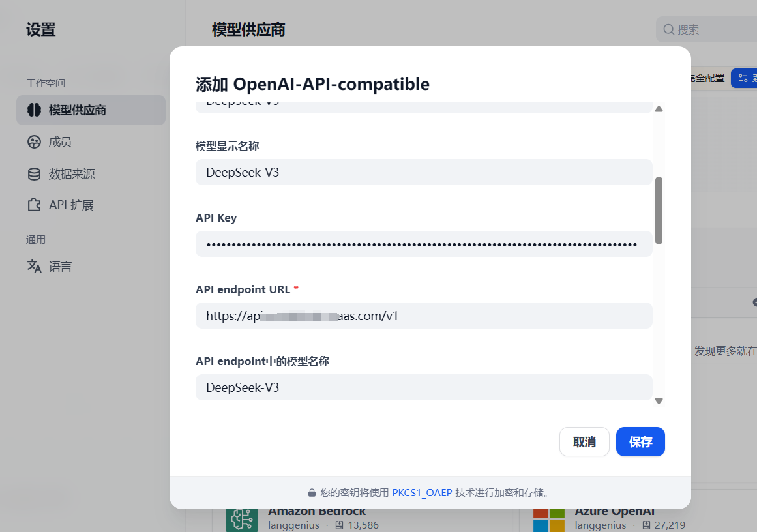Focus the 搜索 search box
The image size is (757, 532).
(707, 29)
